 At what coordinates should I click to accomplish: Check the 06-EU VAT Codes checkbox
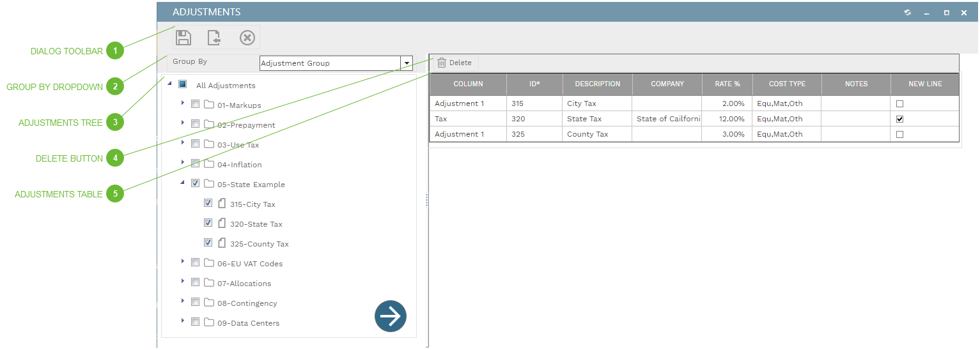pos(196,262)
